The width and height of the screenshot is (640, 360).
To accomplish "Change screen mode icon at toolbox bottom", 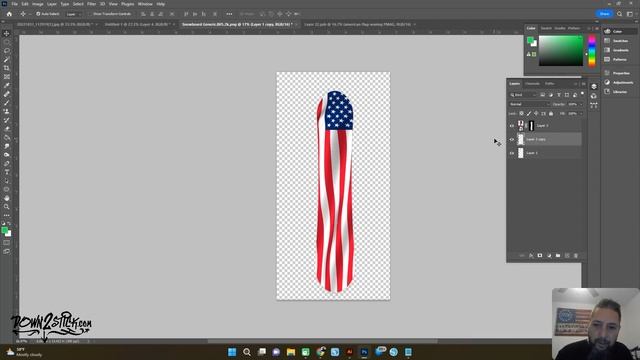I will (x=7, y=251).
